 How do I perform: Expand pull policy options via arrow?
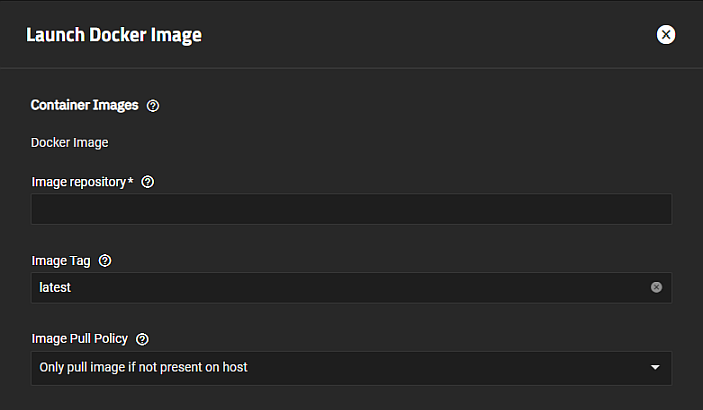click(655, 367)
